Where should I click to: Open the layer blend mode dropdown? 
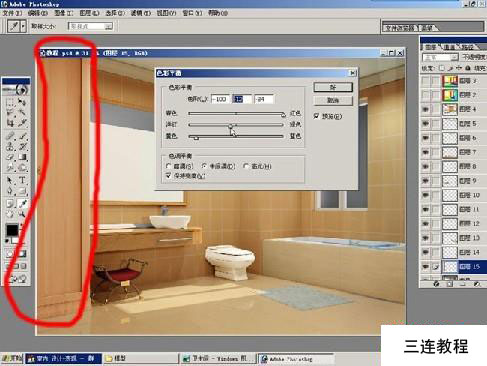454,57
